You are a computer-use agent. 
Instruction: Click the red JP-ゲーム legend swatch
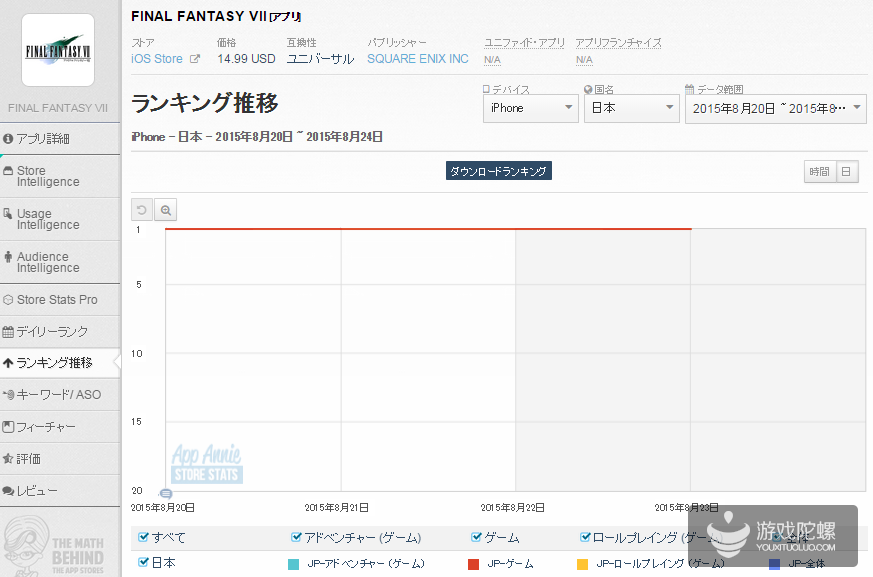click(474, 564)
